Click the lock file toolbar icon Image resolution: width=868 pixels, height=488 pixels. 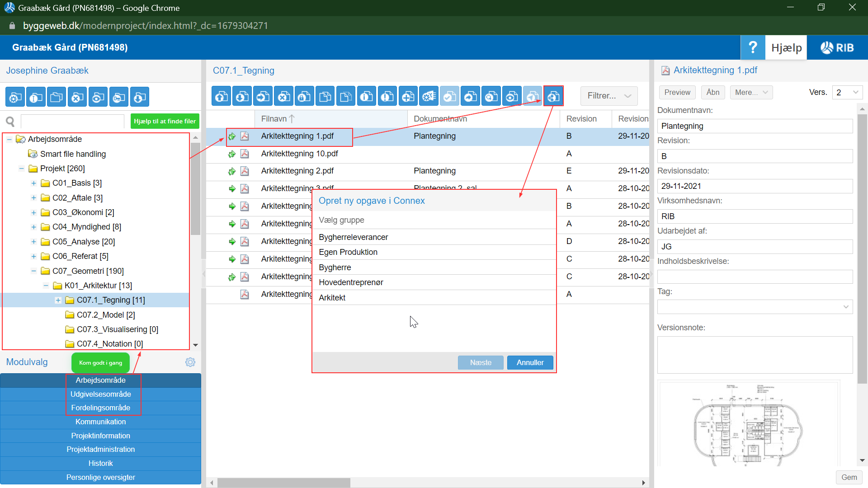305,96
